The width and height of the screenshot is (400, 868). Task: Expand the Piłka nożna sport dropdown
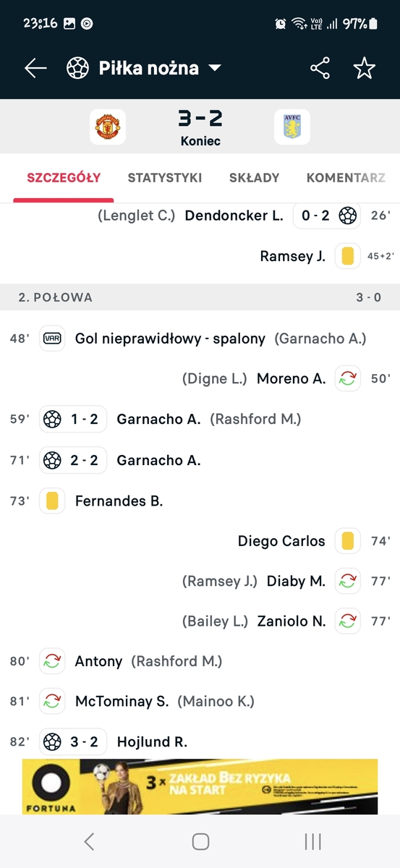(144, 68)
